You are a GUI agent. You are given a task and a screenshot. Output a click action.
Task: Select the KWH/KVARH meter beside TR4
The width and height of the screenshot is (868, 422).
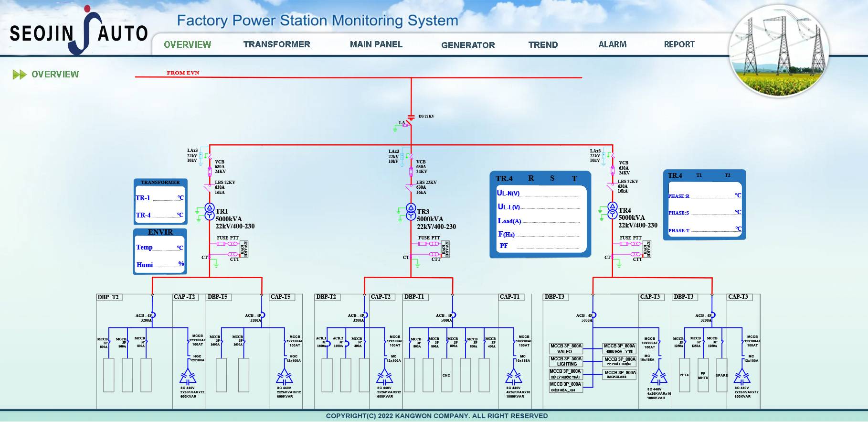click(x=647, y=249)
